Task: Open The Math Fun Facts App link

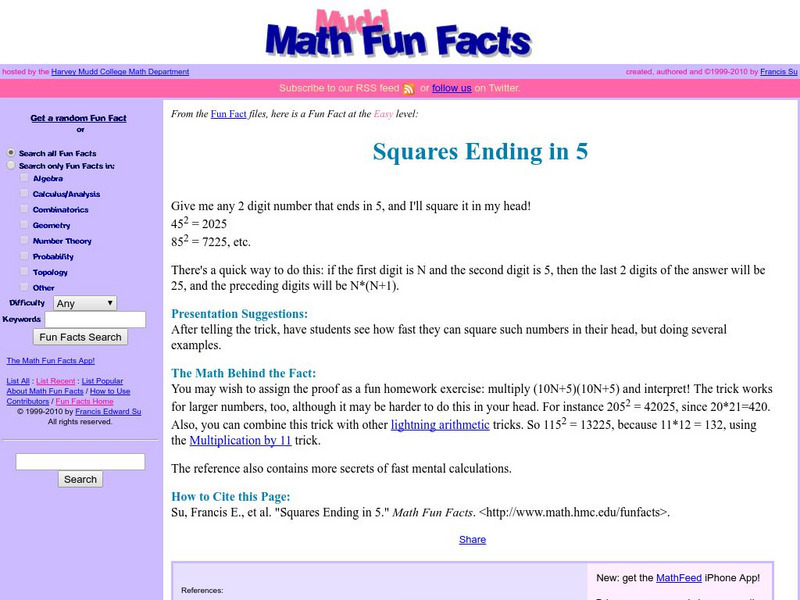Action: 51,361
